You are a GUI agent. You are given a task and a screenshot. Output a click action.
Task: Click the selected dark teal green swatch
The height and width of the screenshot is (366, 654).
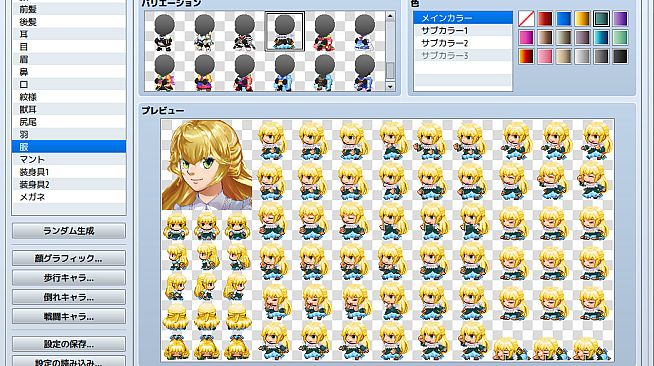click(601, 19)
